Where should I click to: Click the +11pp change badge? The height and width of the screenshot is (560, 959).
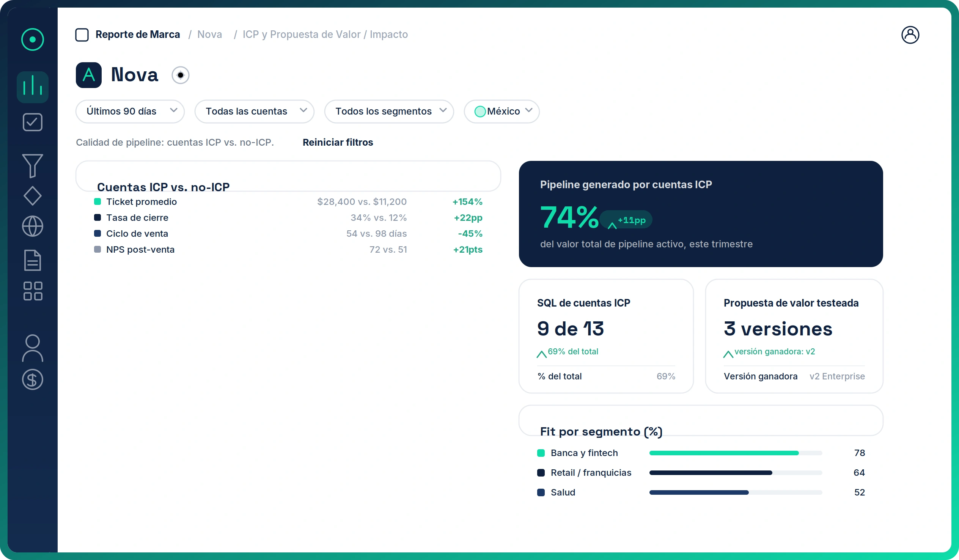tap(626, 220)
